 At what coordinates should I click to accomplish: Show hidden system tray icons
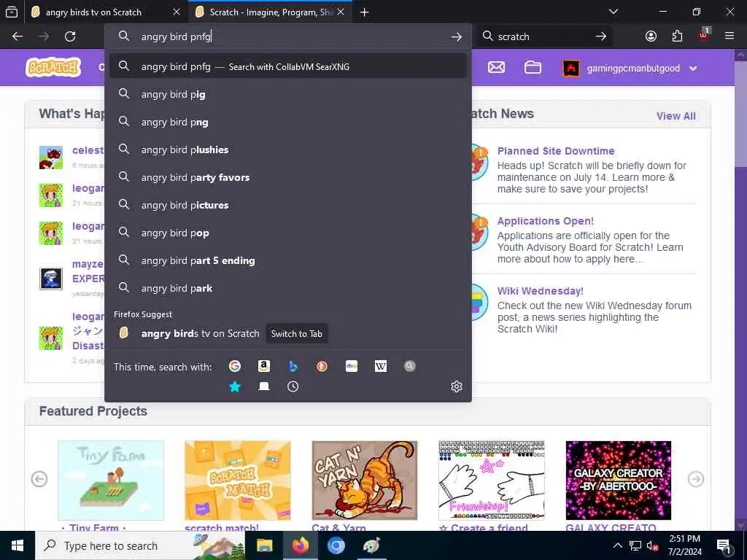617,545
